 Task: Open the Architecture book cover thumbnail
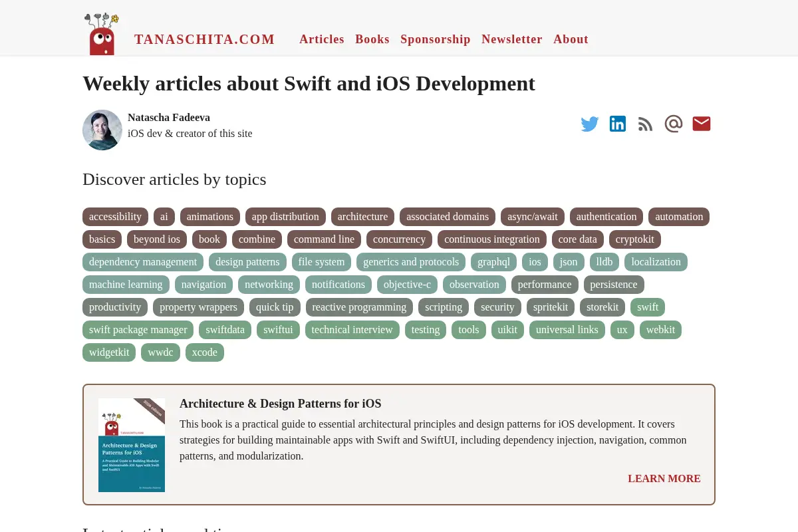(132, 445)
